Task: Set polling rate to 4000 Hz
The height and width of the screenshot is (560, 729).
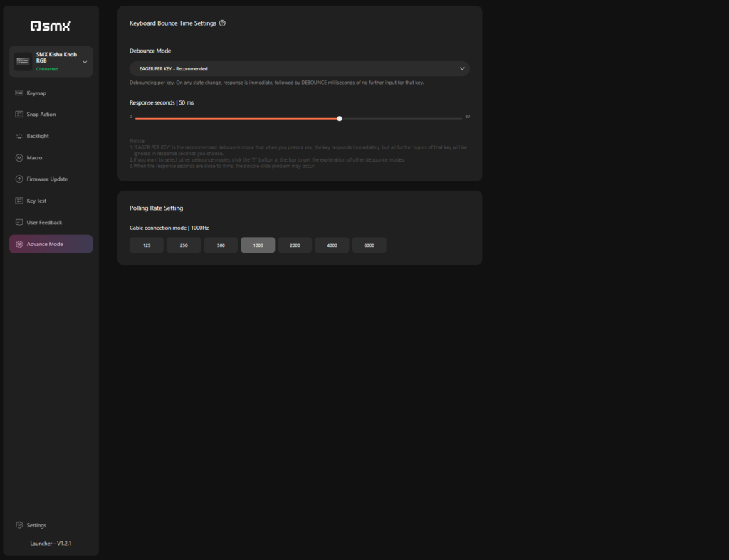Action: click(x=332, y=245)
